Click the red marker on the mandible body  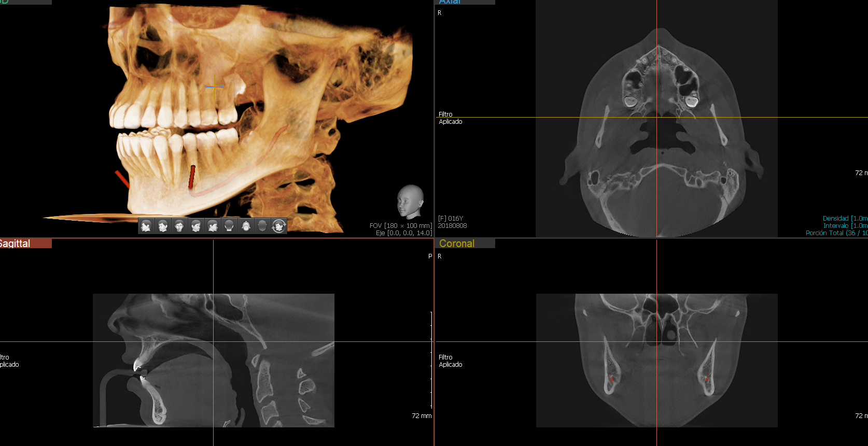tap(191, 177)
